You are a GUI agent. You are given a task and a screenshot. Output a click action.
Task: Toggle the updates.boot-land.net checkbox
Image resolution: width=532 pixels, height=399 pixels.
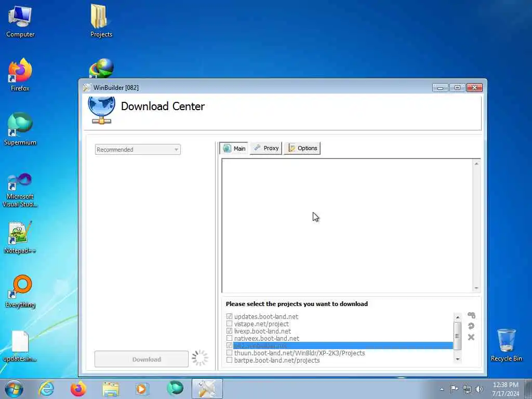pyautogui.click(x=229, y=316)
